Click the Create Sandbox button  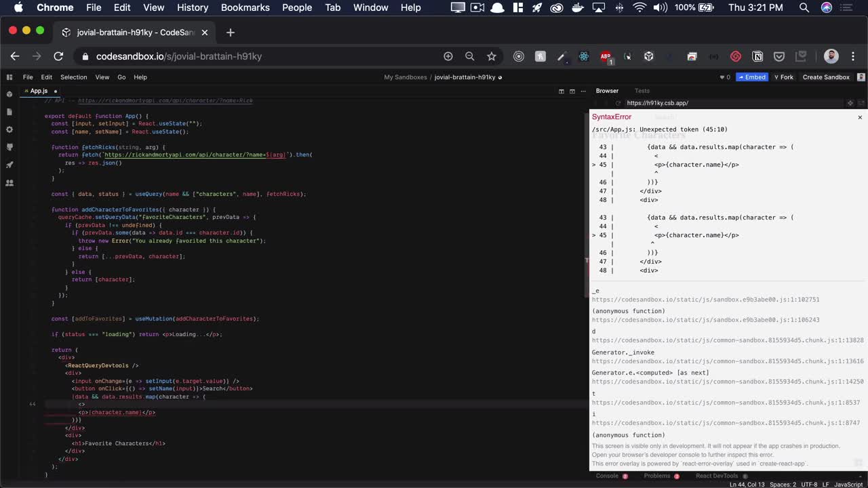(x=826, y=77)
